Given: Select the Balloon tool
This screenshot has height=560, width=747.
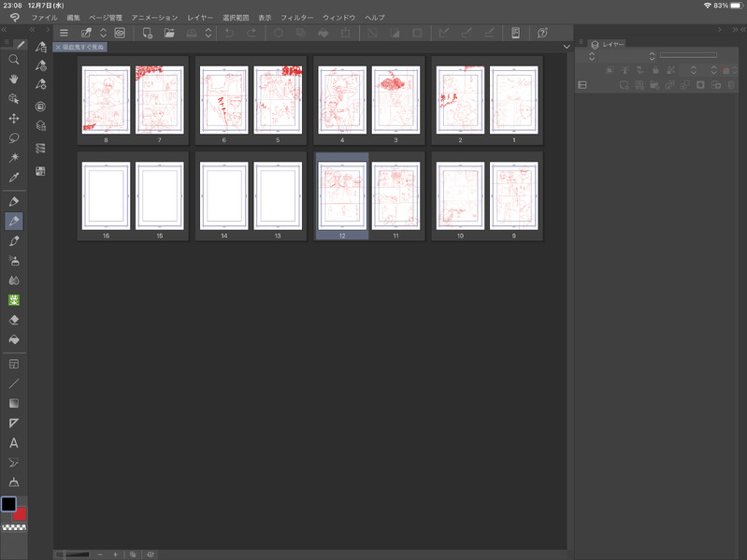Looking at the screenshot, I should pyautogui.click(x=14, y=463).
